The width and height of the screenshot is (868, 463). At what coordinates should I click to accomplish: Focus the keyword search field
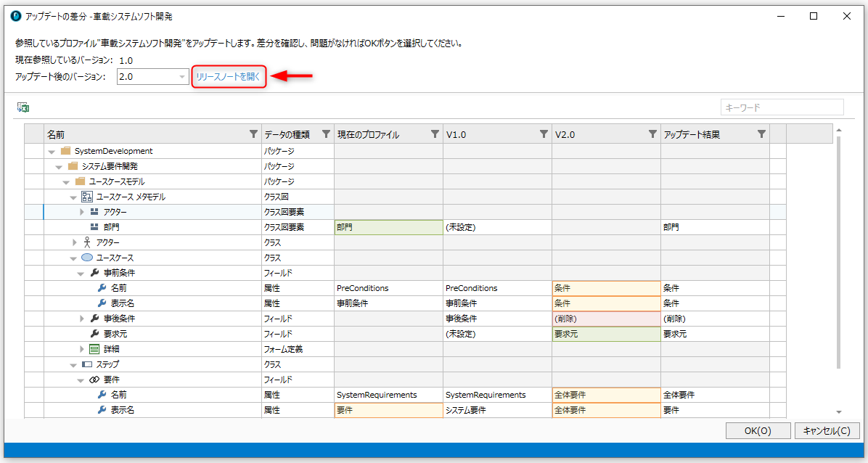[x=782, y=107]
